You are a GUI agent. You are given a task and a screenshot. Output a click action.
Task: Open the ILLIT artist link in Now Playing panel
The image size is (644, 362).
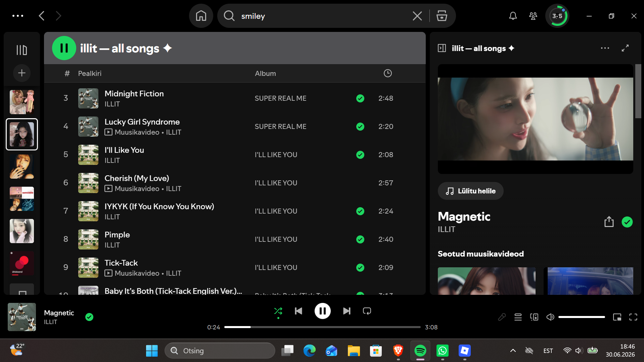446,229
